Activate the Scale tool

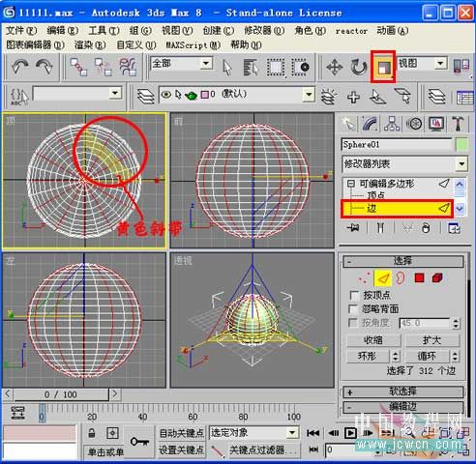click(383, 67)
